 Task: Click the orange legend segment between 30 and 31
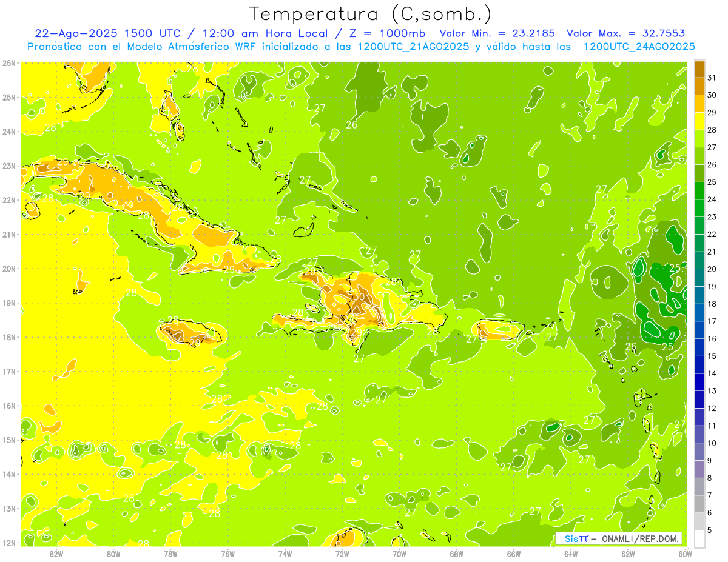(x=699, y=86)
